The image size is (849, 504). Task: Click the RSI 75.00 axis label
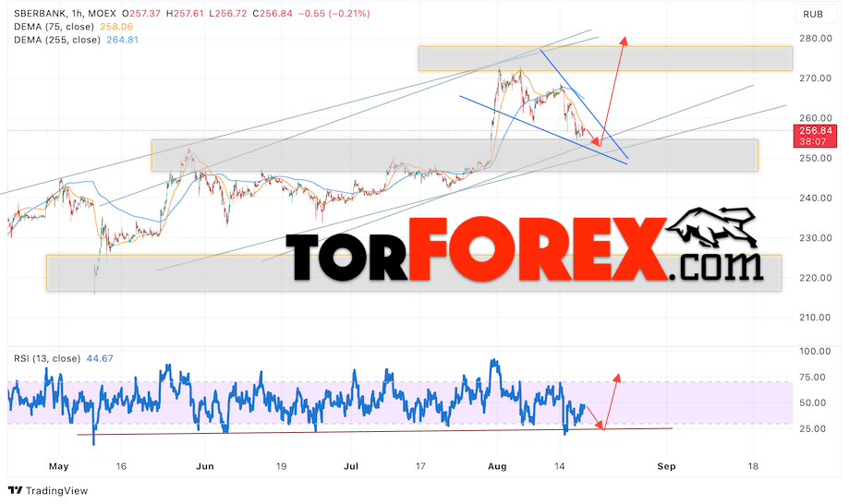[x=813, y=377]
